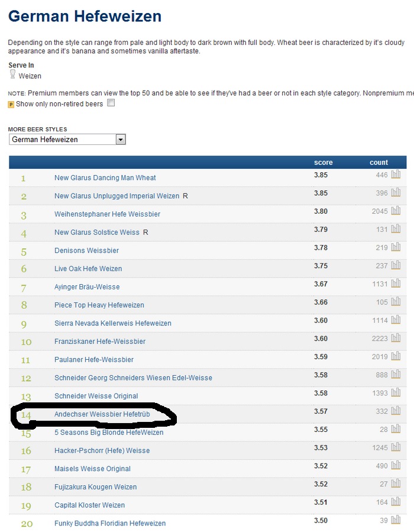The width and height of the screenshot is (414, 532).
Task: Open ratings chart icon for Funky Buddha Floridian
Action: [396, 520]
